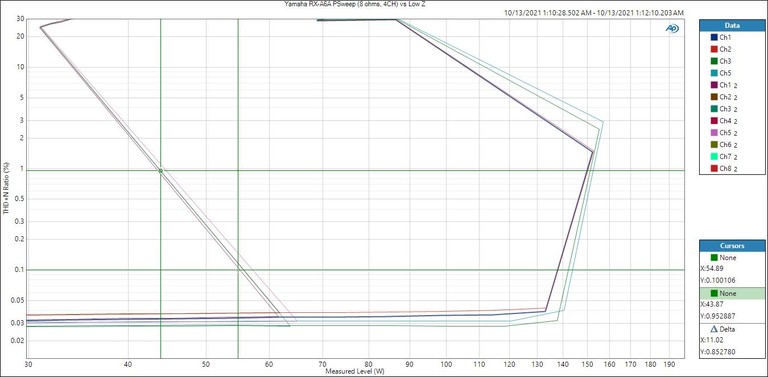The height and width of the screenshot is (377, 768).
Task: Click the Y:0.100106 cursor value
Action: (x=719, y=281)
